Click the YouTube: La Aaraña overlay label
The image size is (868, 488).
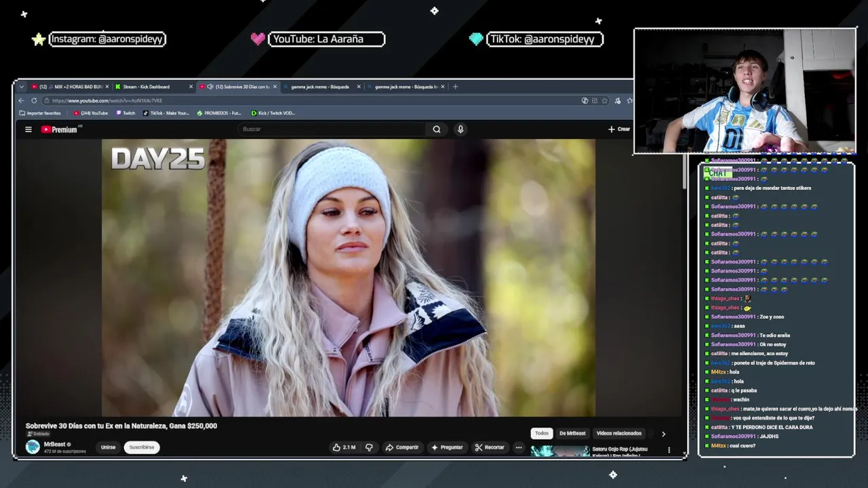(x=327, y=39)
